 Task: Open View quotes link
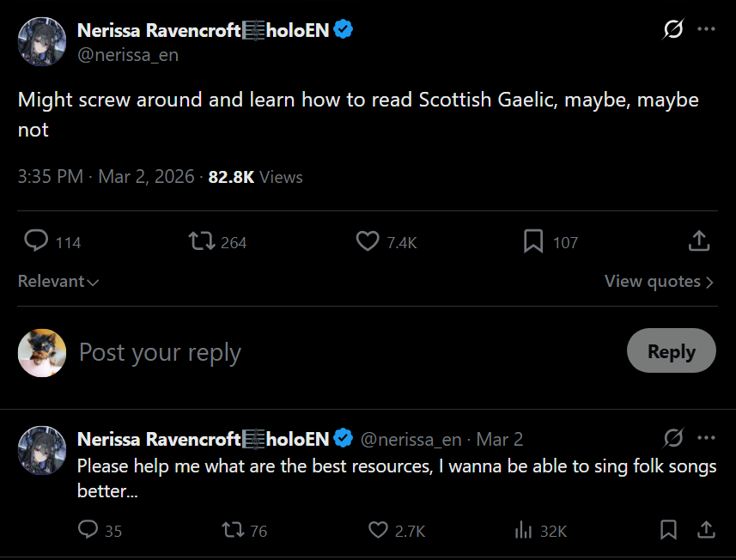tap(659, 281)
